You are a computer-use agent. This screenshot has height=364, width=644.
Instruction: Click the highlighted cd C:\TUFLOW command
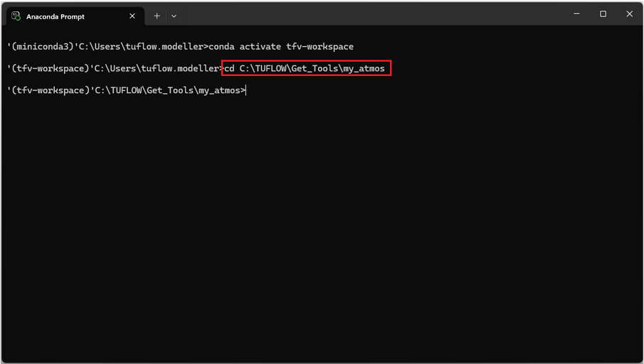[x=305, y=68]
